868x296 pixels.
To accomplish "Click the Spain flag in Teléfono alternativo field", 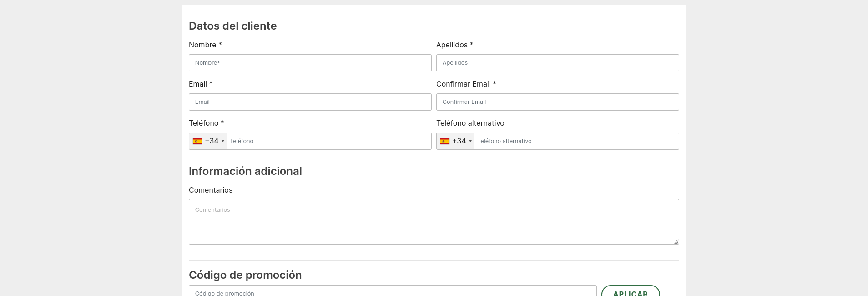I will coord(445,141).
